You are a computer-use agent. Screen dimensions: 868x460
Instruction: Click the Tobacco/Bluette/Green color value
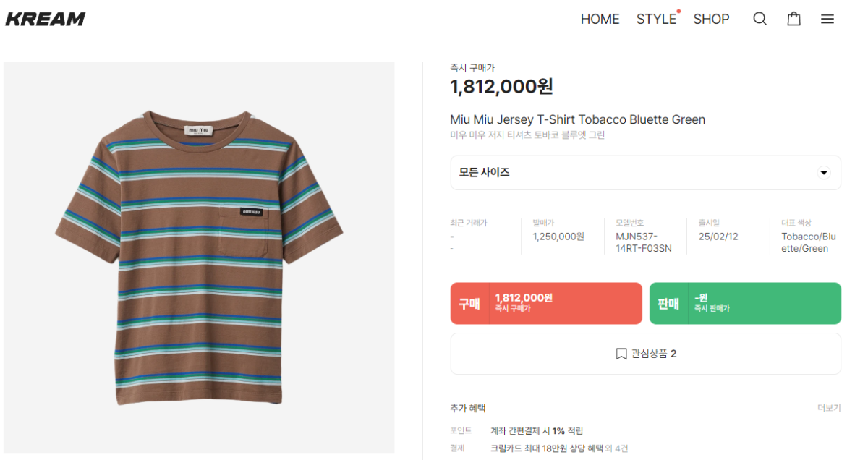[x=809, y=242]
